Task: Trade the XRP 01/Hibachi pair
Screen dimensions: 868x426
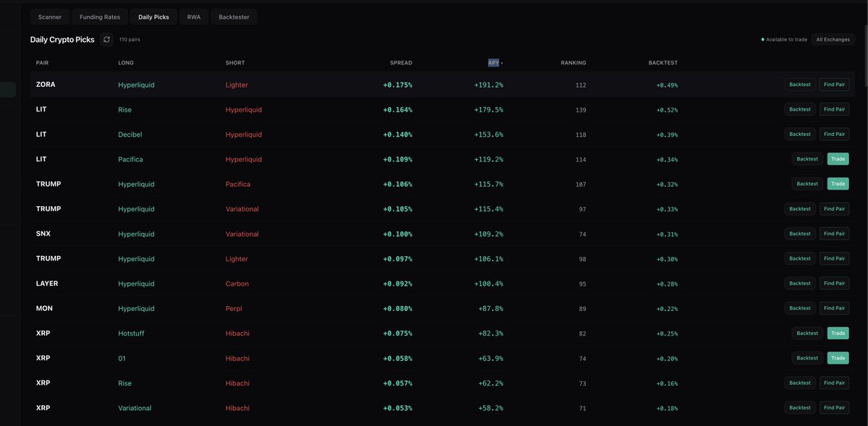Action: pos(838,358)
